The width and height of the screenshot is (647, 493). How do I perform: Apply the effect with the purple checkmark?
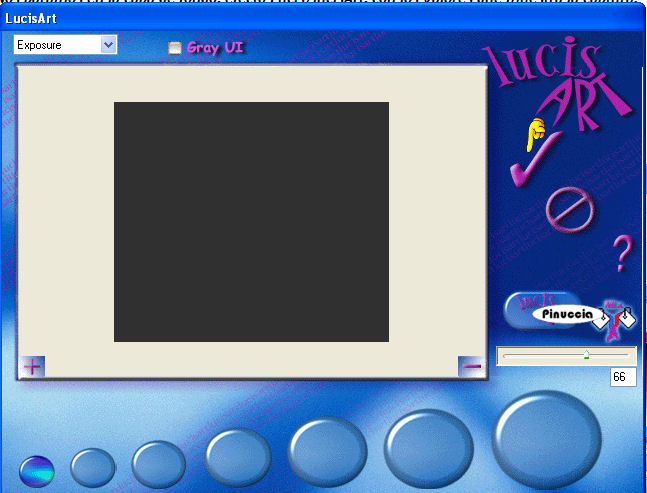click(534, 159)
